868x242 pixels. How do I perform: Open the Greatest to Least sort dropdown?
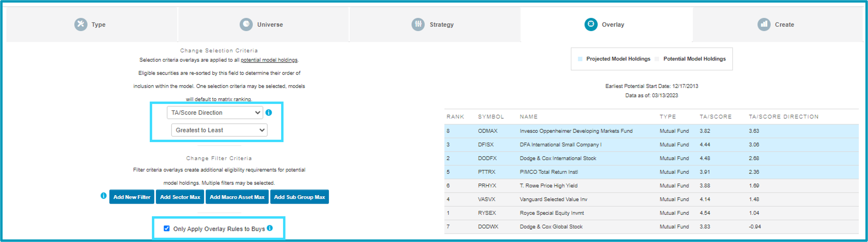pos(219,130)
